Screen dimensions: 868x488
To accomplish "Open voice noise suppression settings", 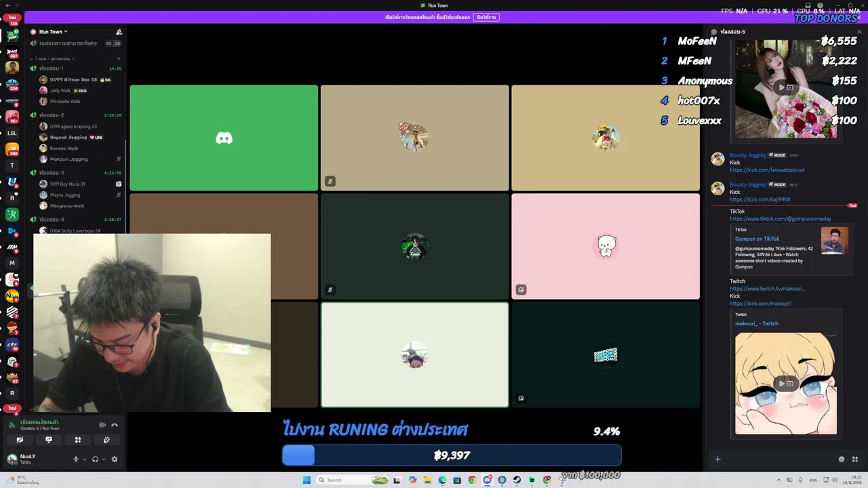I will [102, 425].
